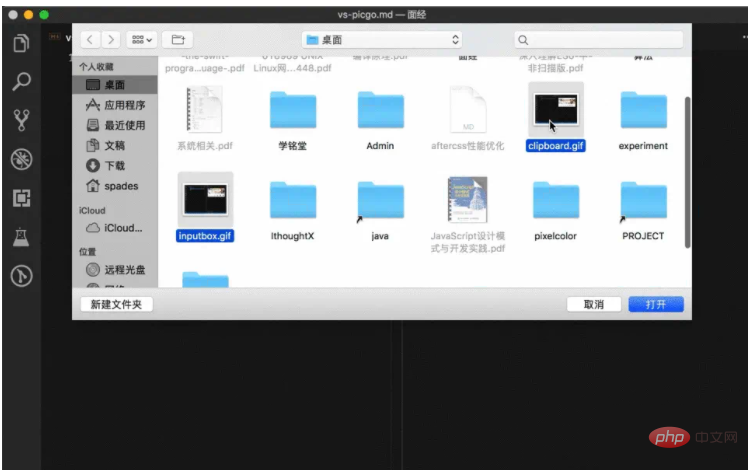Select the 学铭堂 folder
Image resolution: width=748 pixels, height=470 pixels.
point(293,110)
